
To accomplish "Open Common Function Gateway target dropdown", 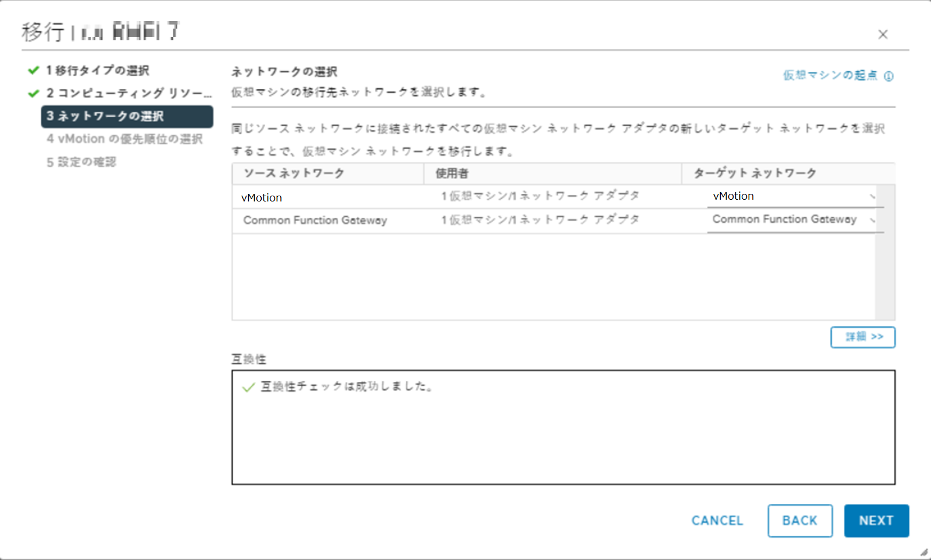I will 794,220.
